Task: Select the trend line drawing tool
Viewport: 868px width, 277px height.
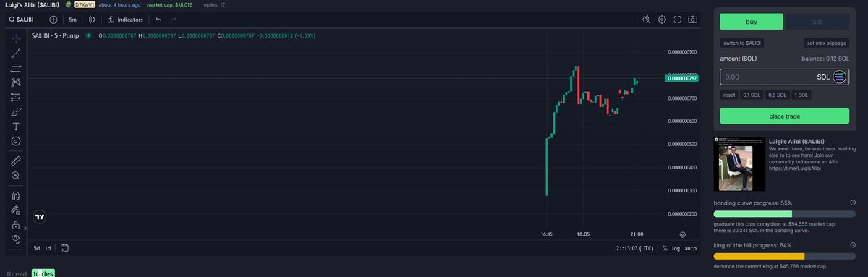Action: tap(16, 53)
